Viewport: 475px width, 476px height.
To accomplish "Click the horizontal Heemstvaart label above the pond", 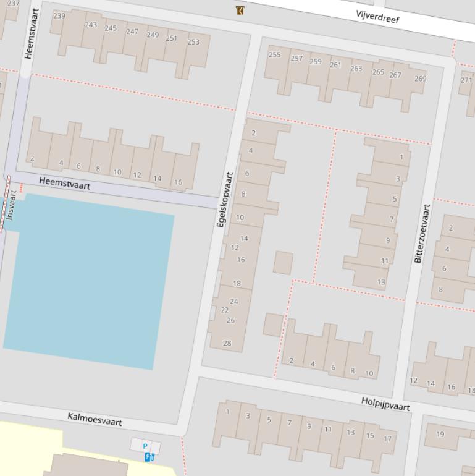I will click(64, 182).
